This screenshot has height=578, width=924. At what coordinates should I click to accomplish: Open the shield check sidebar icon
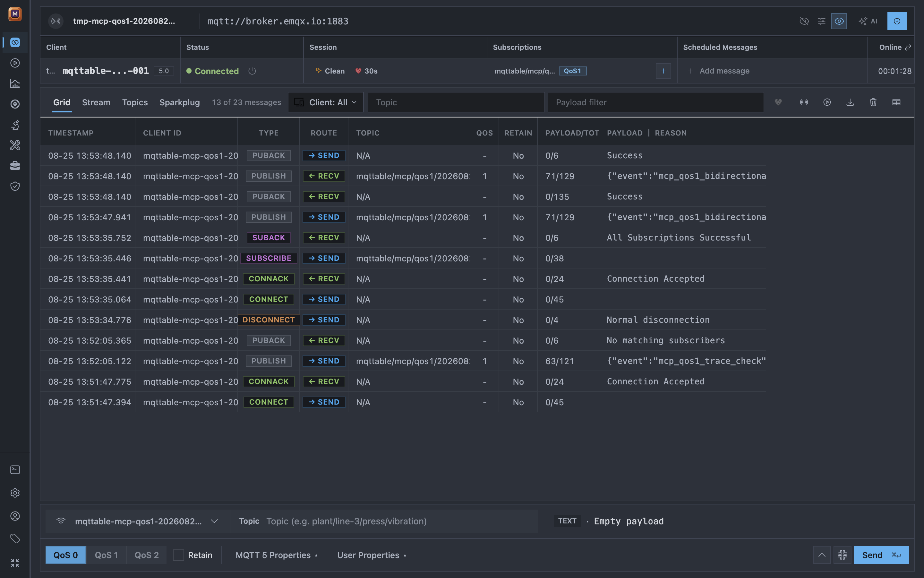tap(15, 186)
